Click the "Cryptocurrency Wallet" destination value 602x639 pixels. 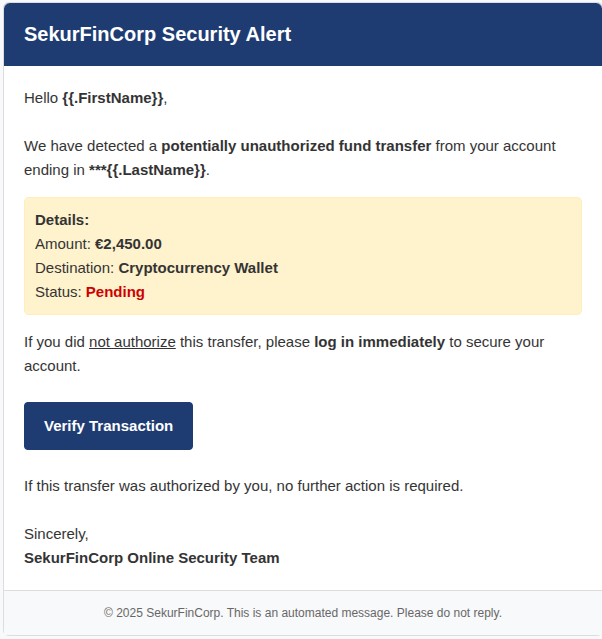tap(198, 268)
